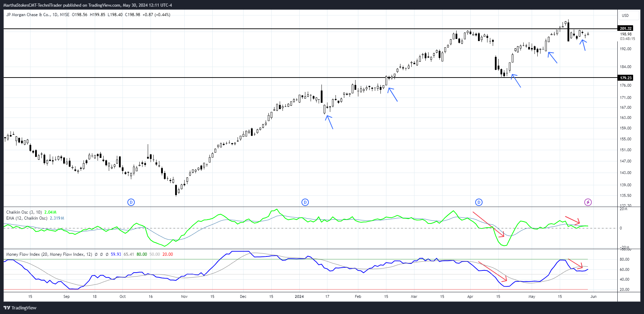The height and width of the screenshot is (314, 644).
Task: Click the 201.32 horizontal line price label
Action: [626, 28]
